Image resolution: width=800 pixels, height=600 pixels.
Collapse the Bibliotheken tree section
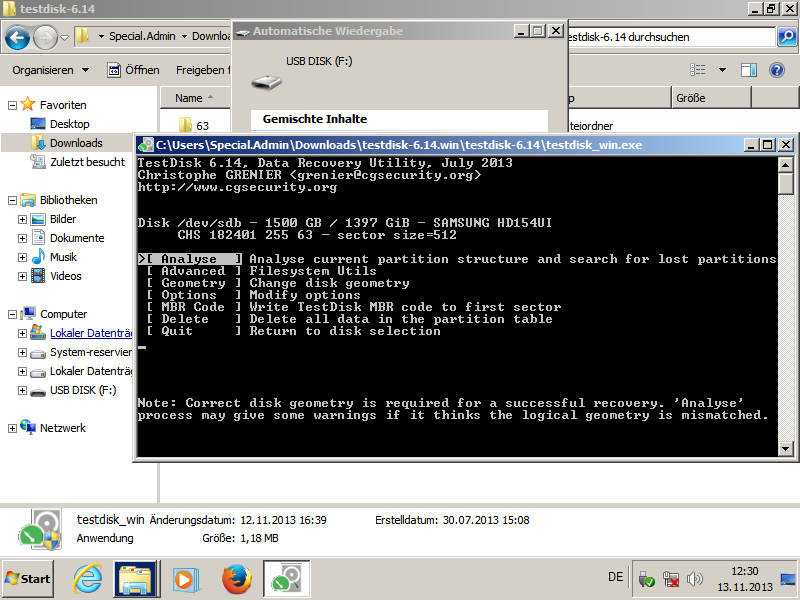[x=12, y=201]
